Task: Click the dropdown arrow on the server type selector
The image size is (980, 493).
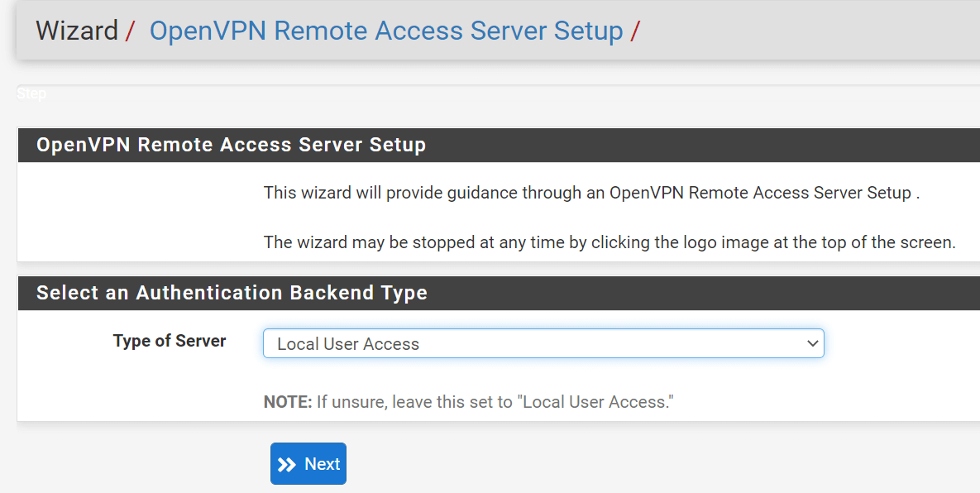Action: [812, 342]
